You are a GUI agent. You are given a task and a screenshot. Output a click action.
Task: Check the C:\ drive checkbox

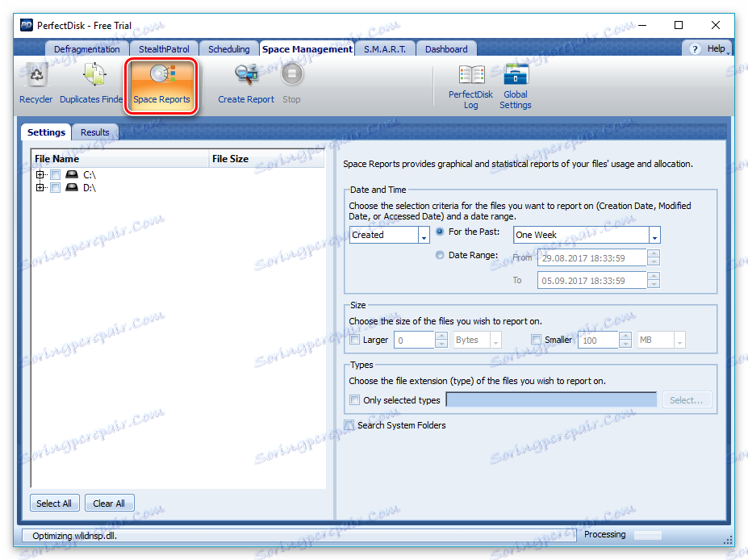(x=56, y=174)
